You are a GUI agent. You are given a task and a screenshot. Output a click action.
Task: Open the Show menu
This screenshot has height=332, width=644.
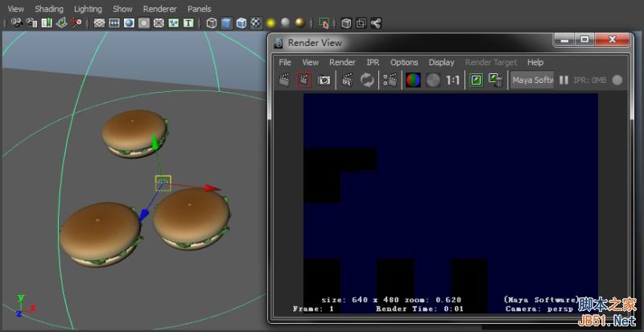pos(122,9)
